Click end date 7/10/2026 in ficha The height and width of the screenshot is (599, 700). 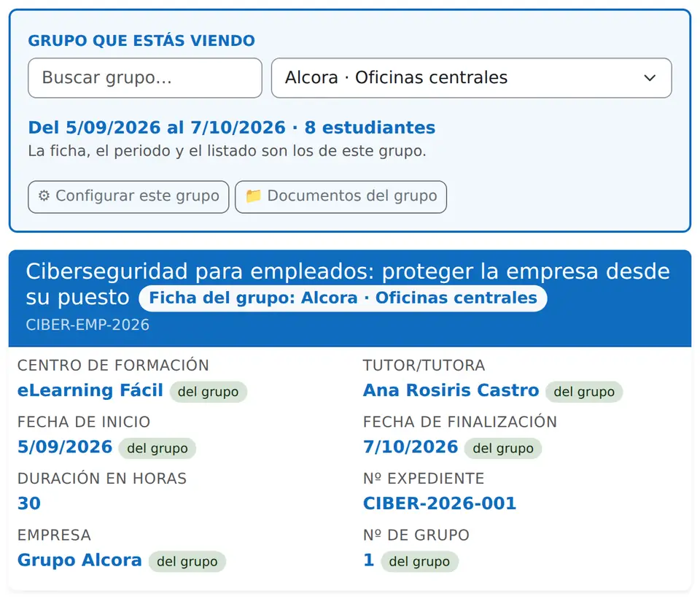411,447
